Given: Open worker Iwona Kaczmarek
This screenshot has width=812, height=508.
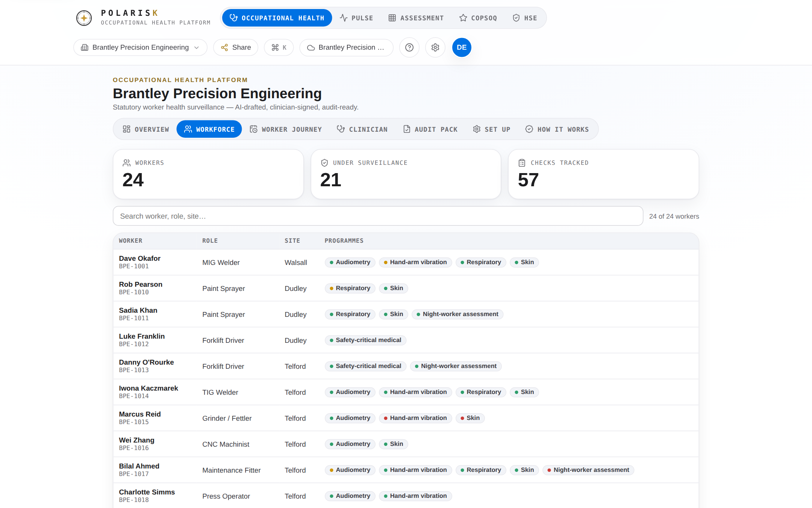Looking at the screenshot, I should coord(148,388).
